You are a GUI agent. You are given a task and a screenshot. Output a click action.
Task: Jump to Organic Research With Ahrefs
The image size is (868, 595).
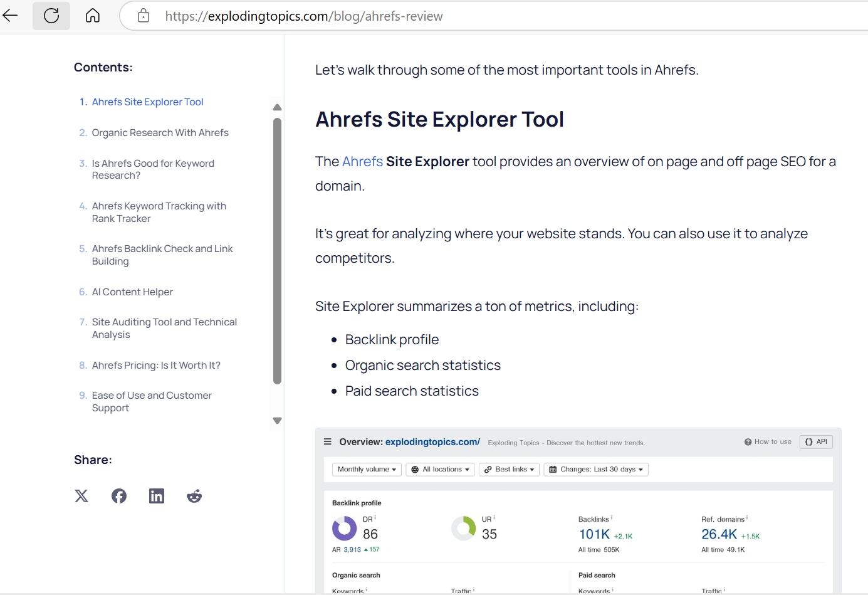[x=160, y=132]
